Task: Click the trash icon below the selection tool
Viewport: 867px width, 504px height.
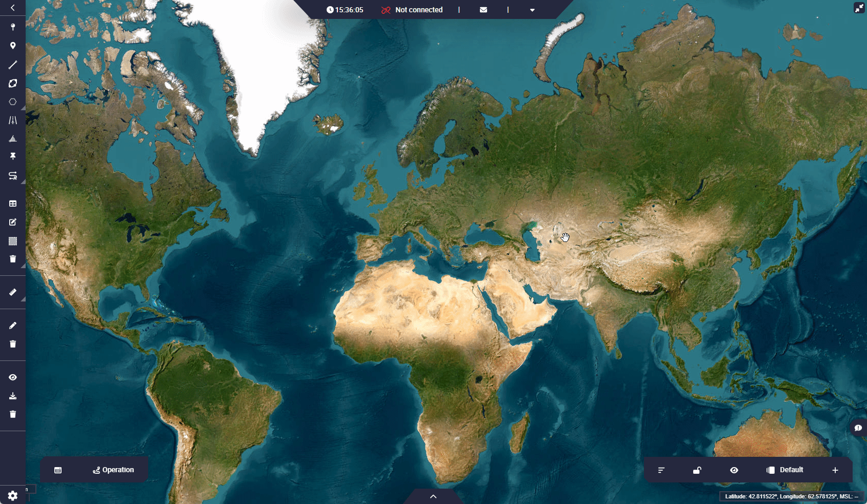Action: click(13, 259)
